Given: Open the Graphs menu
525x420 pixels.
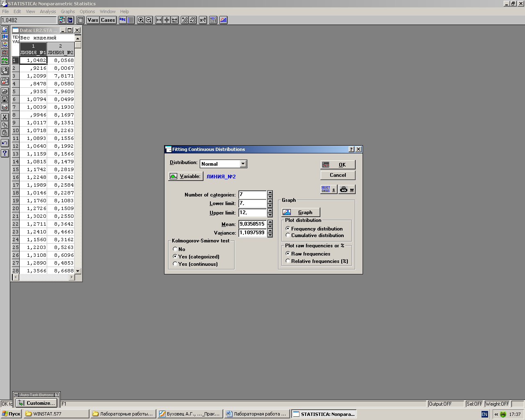Looking at the screenshot, I should click(68, 11).
